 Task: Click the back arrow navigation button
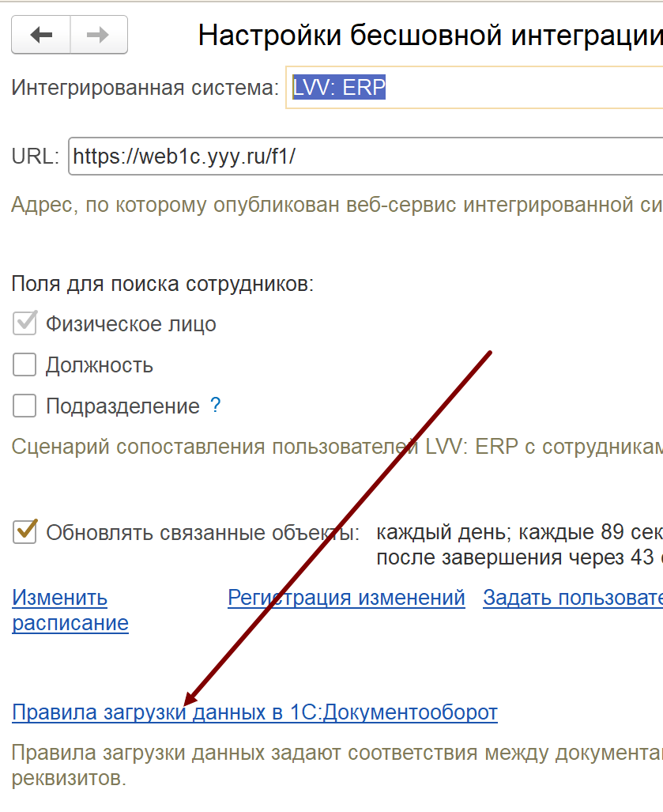(x=41, y=35)
